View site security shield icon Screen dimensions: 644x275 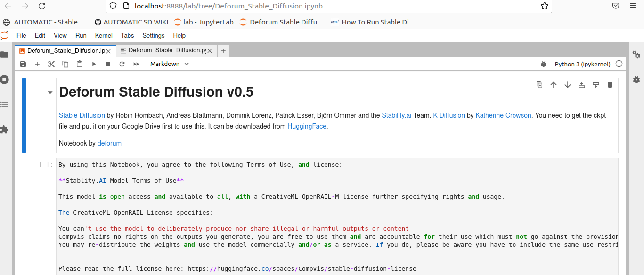(113, 6)
